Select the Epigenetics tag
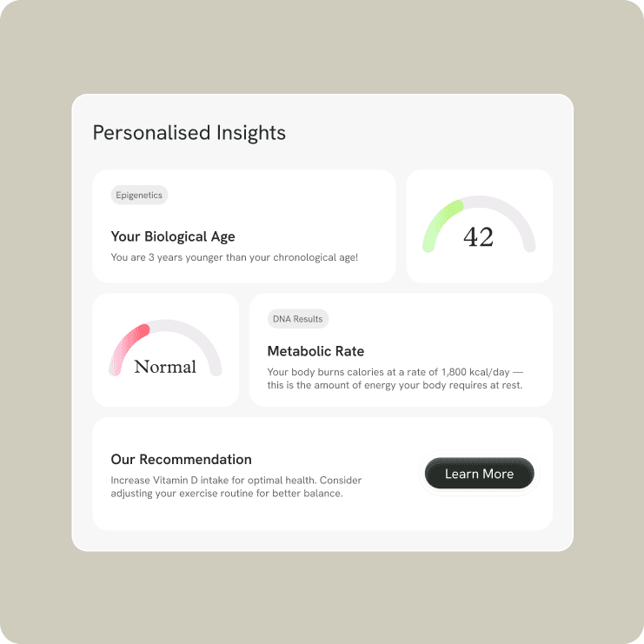 pos(139,195)
